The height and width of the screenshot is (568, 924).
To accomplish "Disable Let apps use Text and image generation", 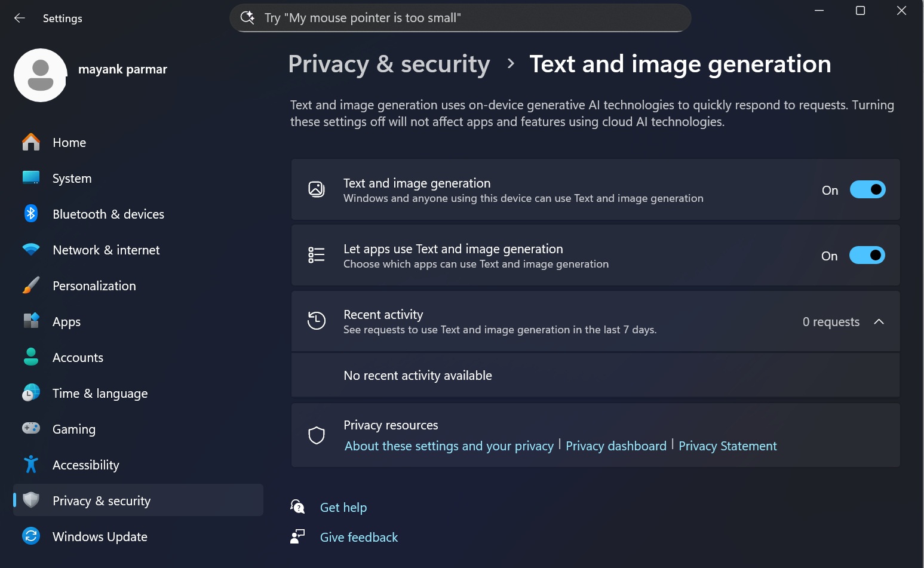I will (867, 256).
